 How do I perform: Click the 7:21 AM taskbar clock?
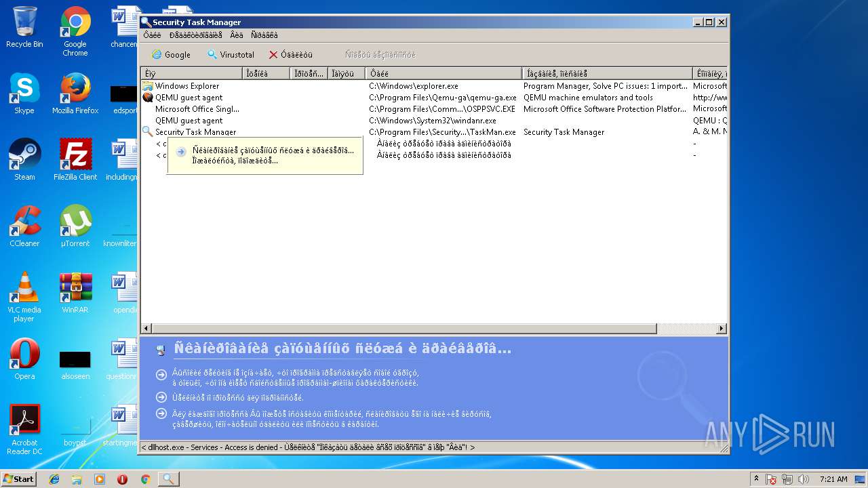[x=833, y=479]
